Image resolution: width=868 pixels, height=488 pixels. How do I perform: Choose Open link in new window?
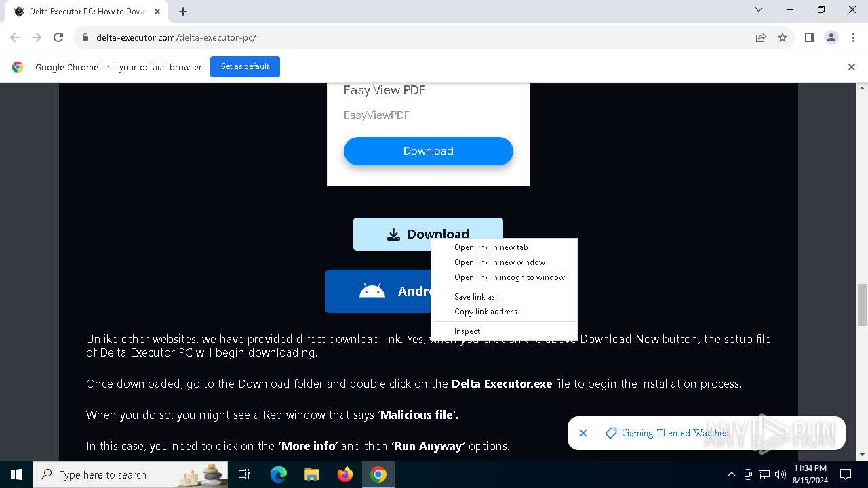[504, 262]
